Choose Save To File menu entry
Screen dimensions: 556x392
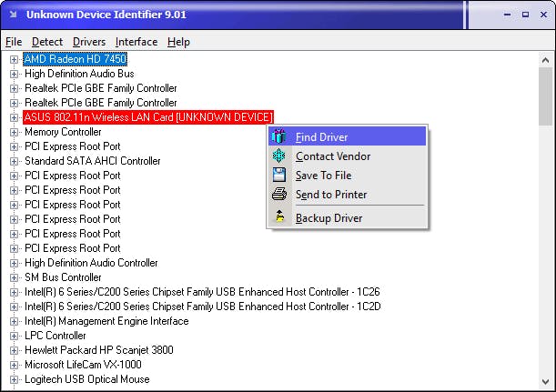point(347,176)
